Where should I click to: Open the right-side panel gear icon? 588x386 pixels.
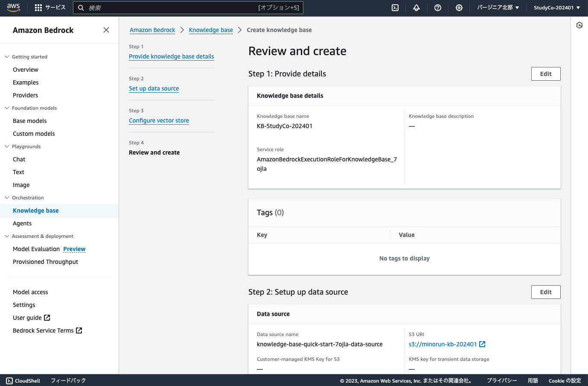coord(579,25)
